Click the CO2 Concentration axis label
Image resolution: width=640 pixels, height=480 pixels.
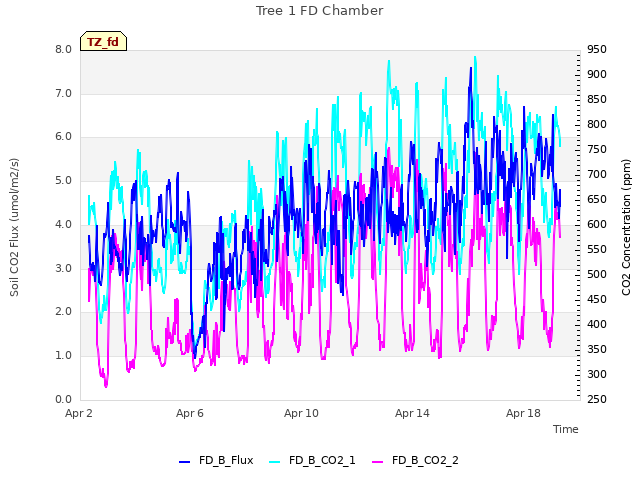point(626,227)
